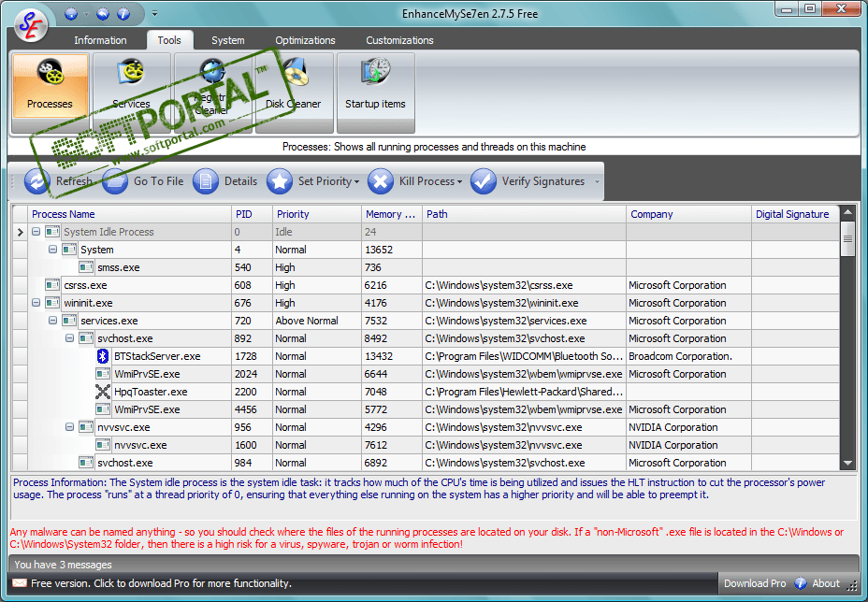Click the Details document icon

[206, 181]
